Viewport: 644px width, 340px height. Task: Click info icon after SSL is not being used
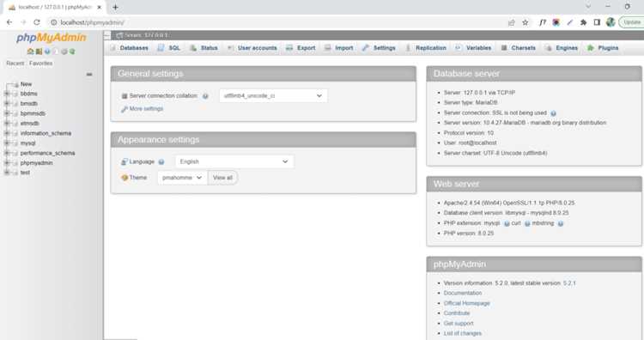[x=553, y=113]
